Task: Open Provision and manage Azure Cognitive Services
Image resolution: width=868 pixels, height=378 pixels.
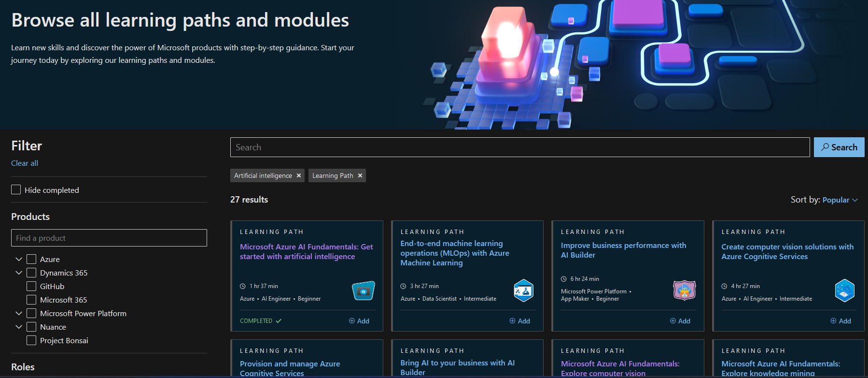Action: [290, 368]
